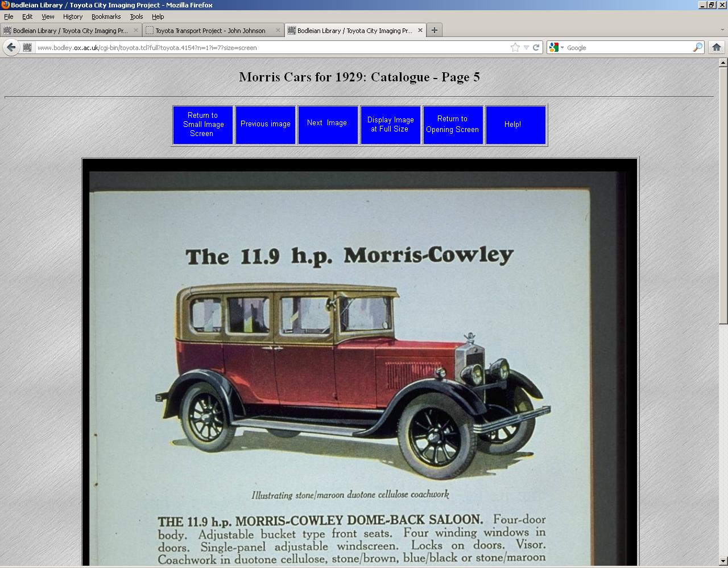Click the Help! button

515,124
